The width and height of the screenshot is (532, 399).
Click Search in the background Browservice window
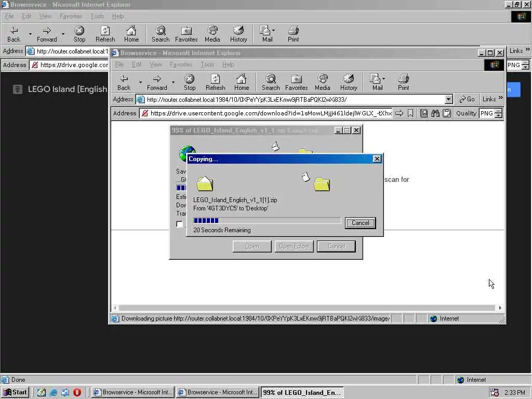click(x=161, y=34)
